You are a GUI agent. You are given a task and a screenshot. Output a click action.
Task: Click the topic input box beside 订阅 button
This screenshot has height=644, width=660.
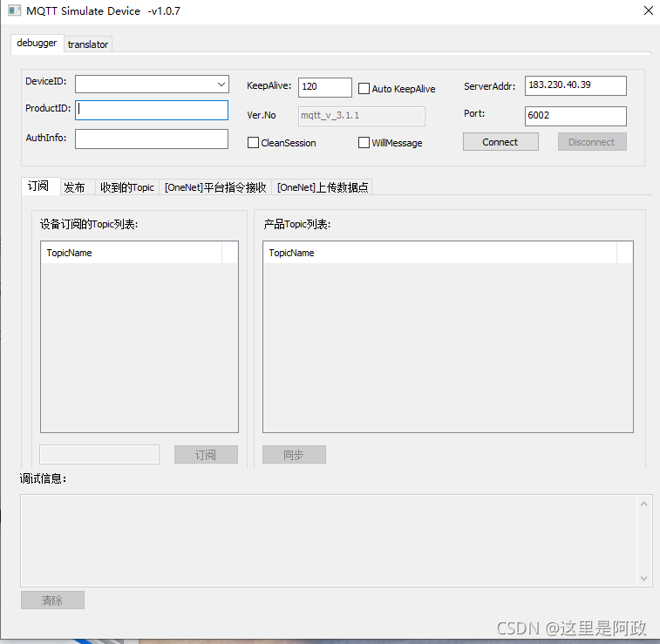pos(99,454)
